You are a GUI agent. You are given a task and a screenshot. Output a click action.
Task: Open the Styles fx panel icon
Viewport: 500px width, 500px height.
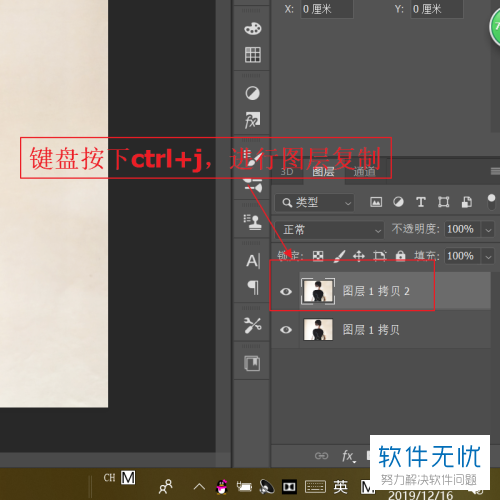click(252, 120)
